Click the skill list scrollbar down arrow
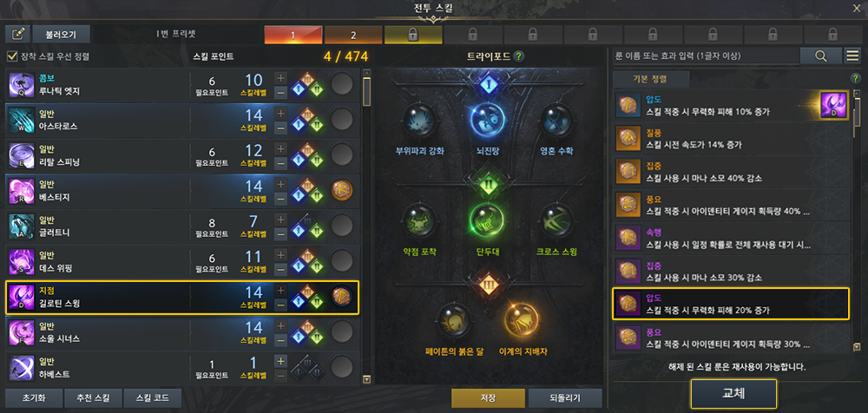The height and width of the screenshot is (413, 868). pos(366,380)
